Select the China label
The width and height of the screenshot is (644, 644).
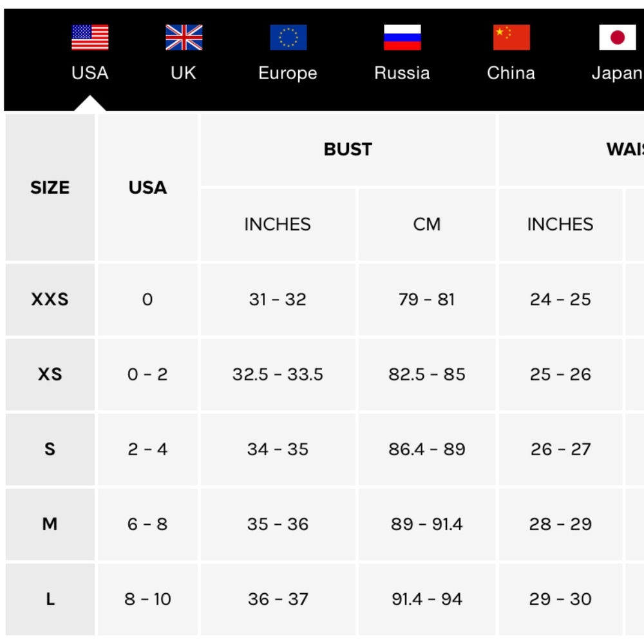(511, 73)
